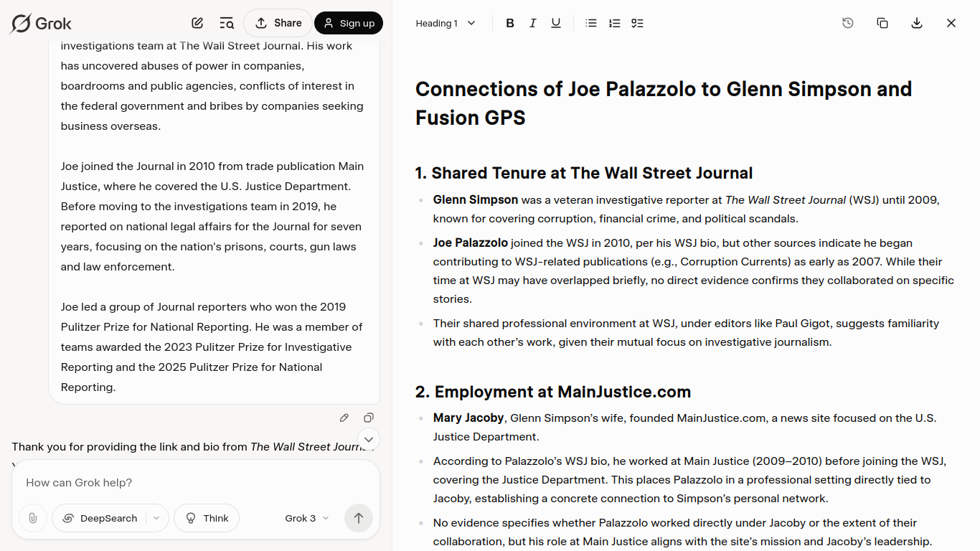The width and height of the screenshot is (980, 551).
Task: Jump to latest message with the down-arrow button
Action: [x=369, y=439]
